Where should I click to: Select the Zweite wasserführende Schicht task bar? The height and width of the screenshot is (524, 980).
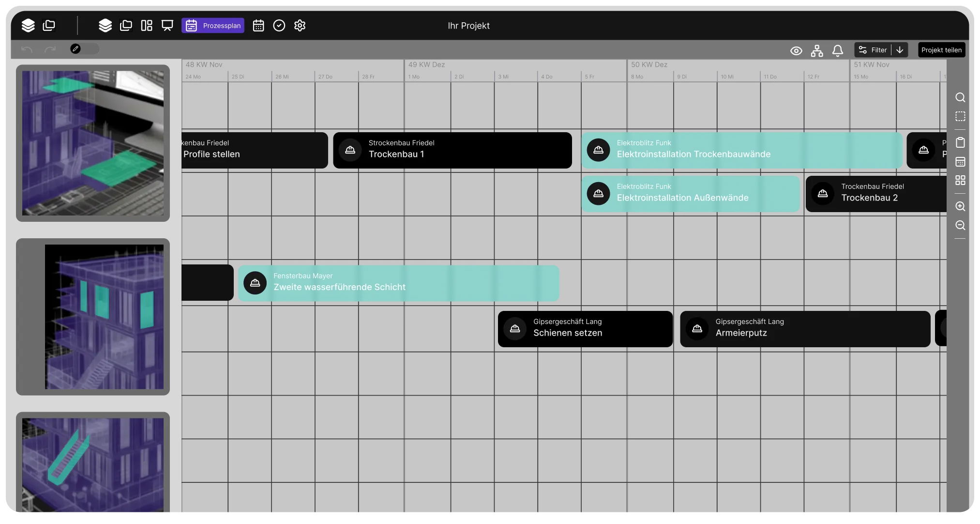click(x=398, y=283)
